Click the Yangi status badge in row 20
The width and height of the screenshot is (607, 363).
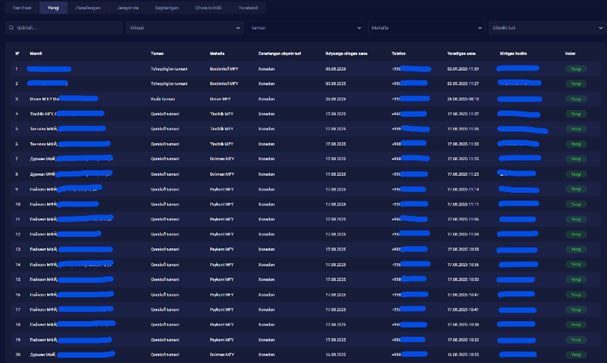point(576,355)
